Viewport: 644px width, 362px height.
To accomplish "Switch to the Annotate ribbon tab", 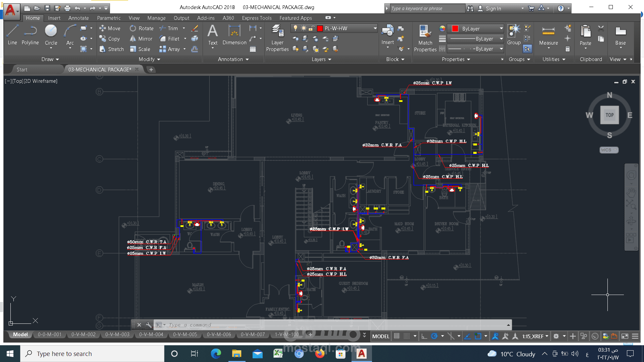I will coord(78,18).
